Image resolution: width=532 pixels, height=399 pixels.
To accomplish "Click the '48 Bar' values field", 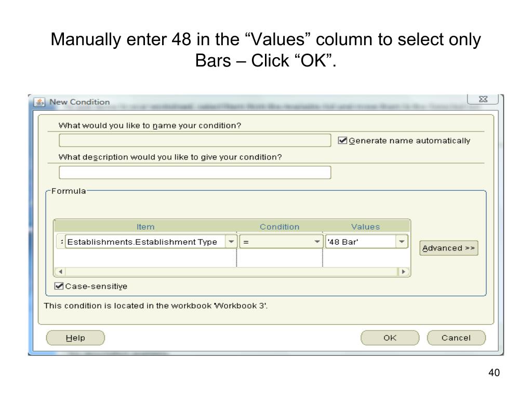I will click(x=360, y=242).
